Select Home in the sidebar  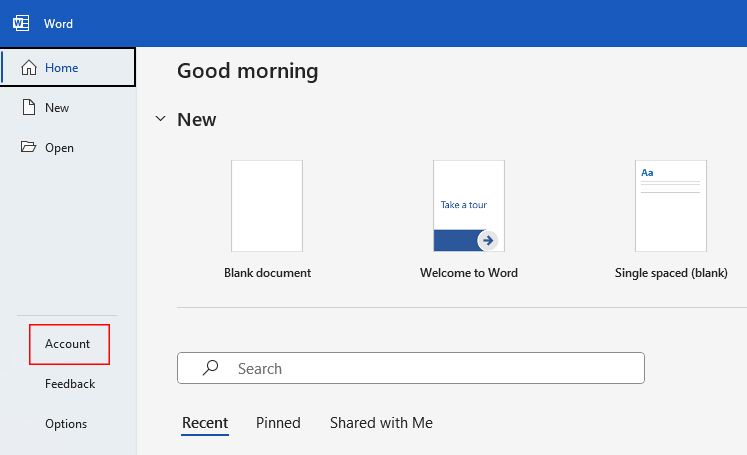68,67
